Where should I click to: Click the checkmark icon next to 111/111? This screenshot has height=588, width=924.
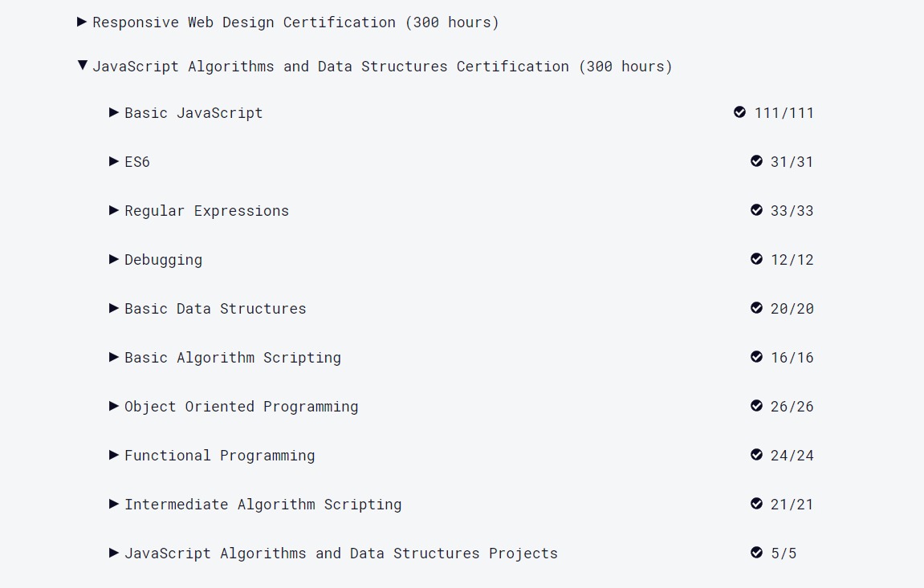coord(739,112)
